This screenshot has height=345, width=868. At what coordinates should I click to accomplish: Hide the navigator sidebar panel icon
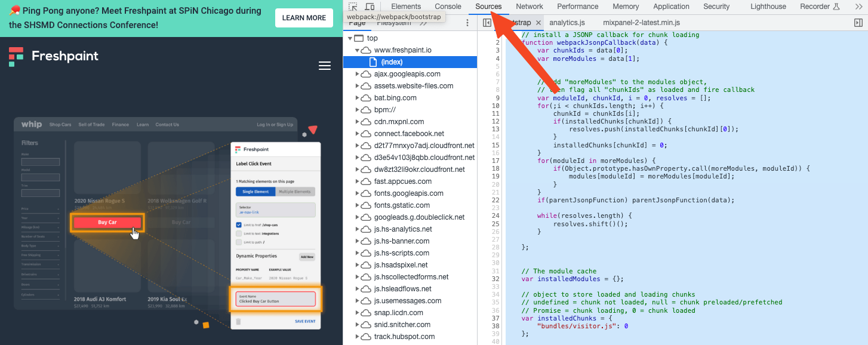point(487,23)
